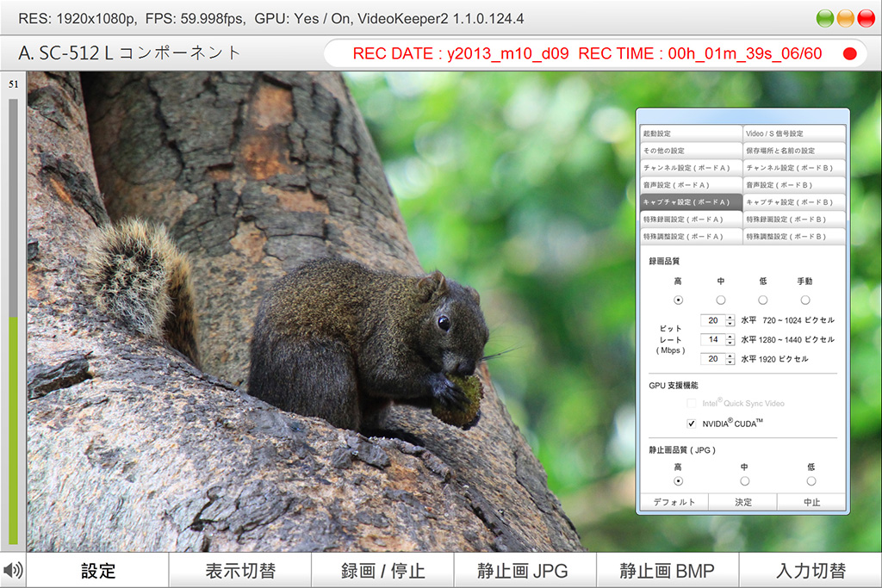The image size is (882, 588).
Task: Click the REC DATE y2013_m10_d09 text
Action: [461, 53]
